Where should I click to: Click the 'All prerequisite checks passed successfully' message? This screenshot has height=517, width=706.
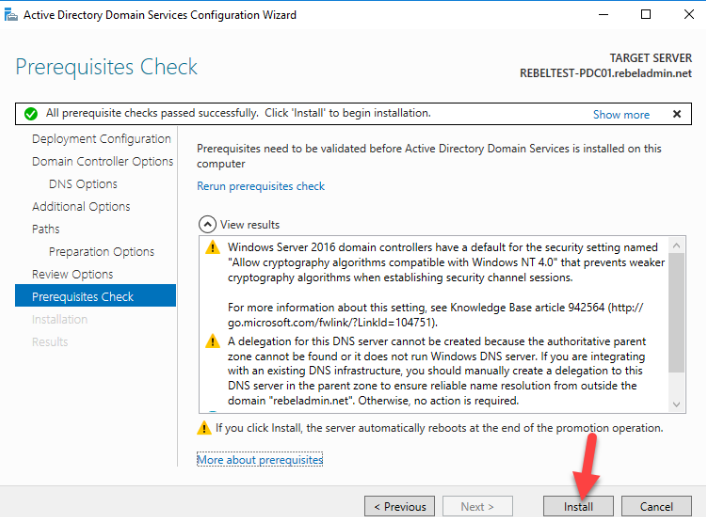point(238,113)
